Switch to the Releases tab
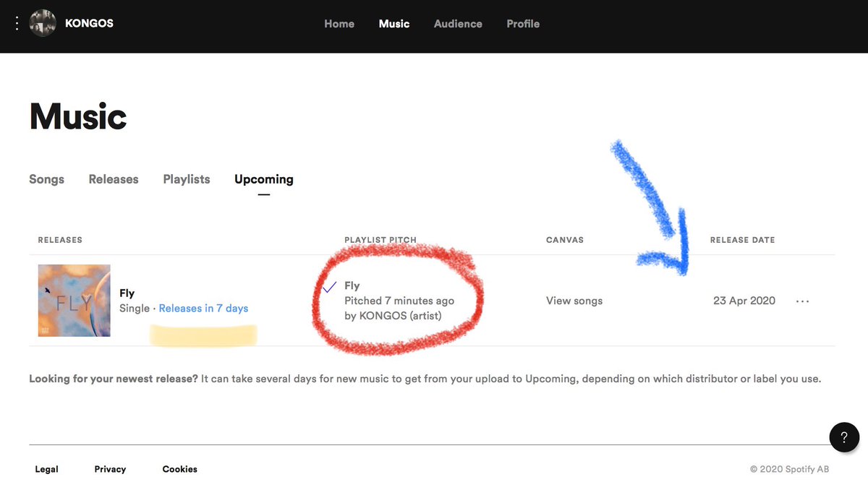The height and width of the screenshot is (482, 868). coord(114,179)
